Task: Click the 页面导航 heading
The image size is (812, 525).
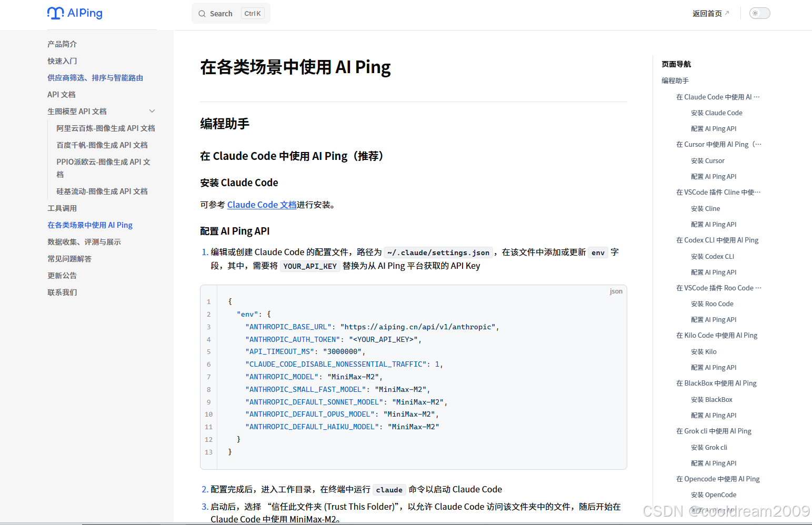Action: pos(676,64)
